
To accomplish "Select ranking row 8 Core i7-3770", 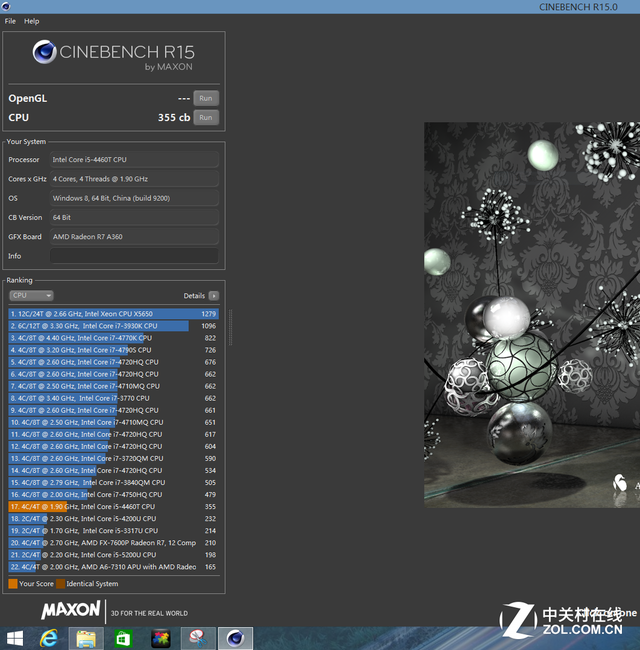I will pos(114,398).
